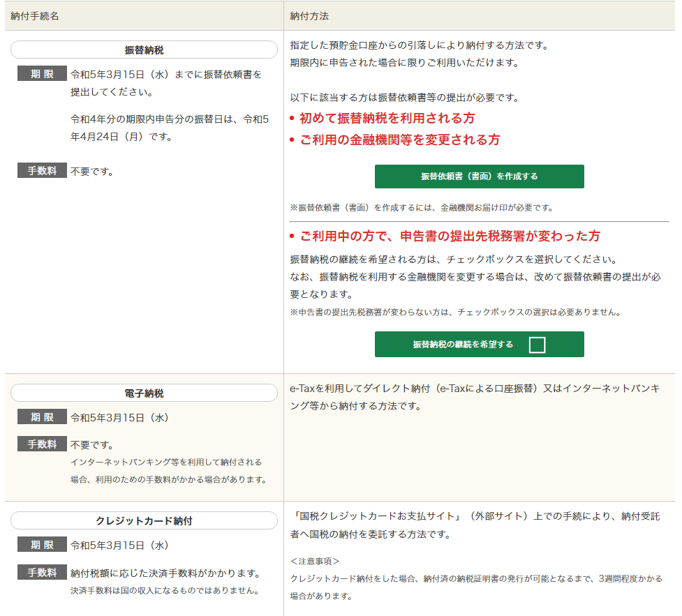Click the 振替依頼書（書面）を作成する button
This screenshot has height=616, width=682.
479,176
